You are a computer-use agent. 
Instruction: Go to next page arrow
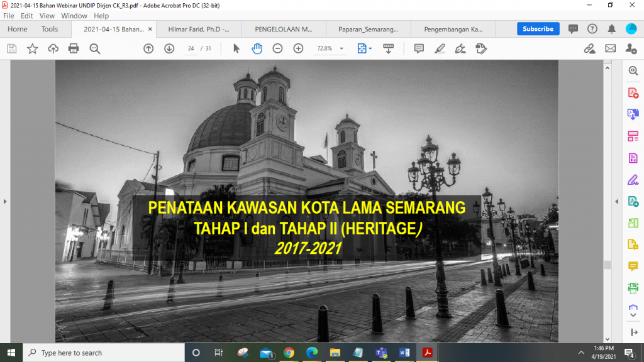click(169, 48)
